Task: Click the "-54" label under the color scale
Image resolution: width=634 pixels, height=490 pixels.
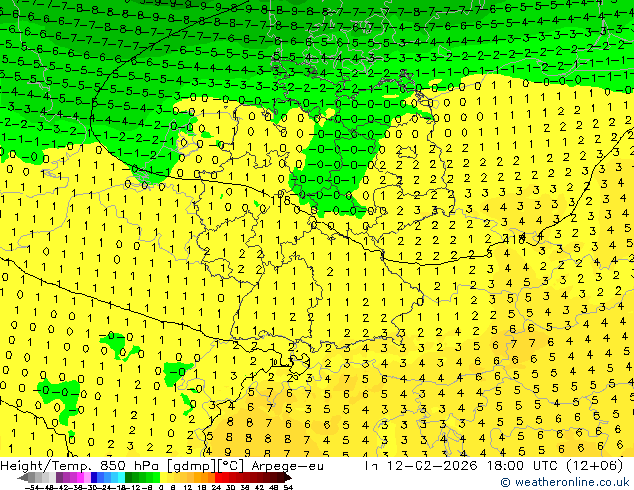Action: tap(34, 488)
